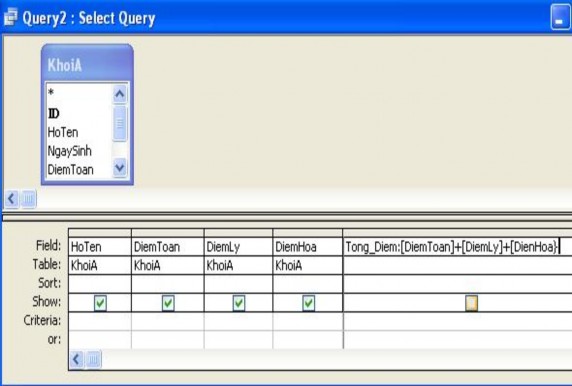Select the DiemToan column via its selector bar

168,233
